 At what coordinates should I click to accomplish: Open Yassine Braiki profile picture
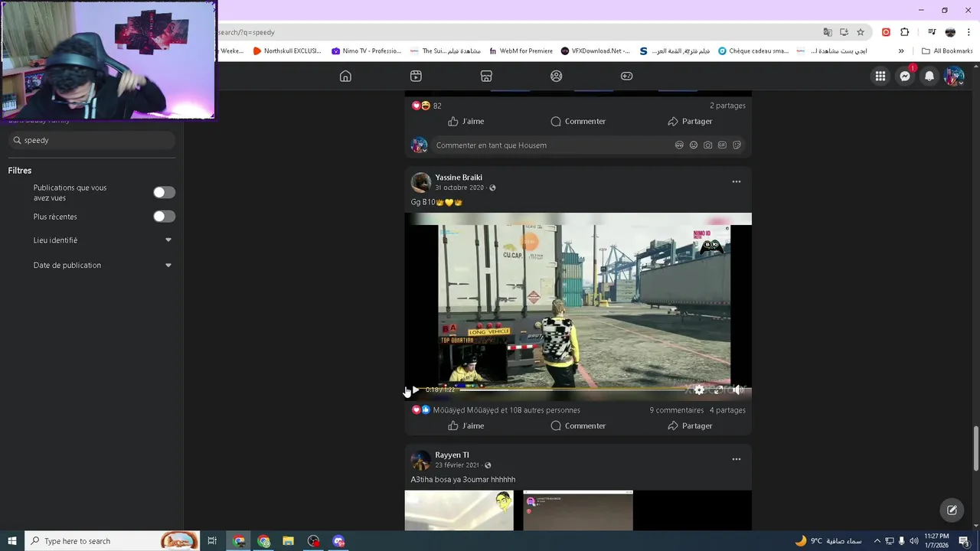pyautogui.click(x=420, y=182)
